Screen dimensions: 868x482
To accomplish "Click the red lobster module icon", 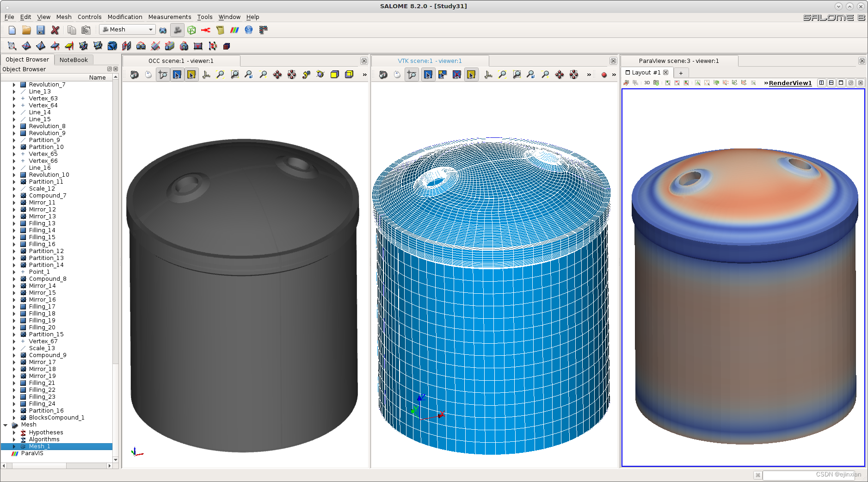I will [206, 30].
